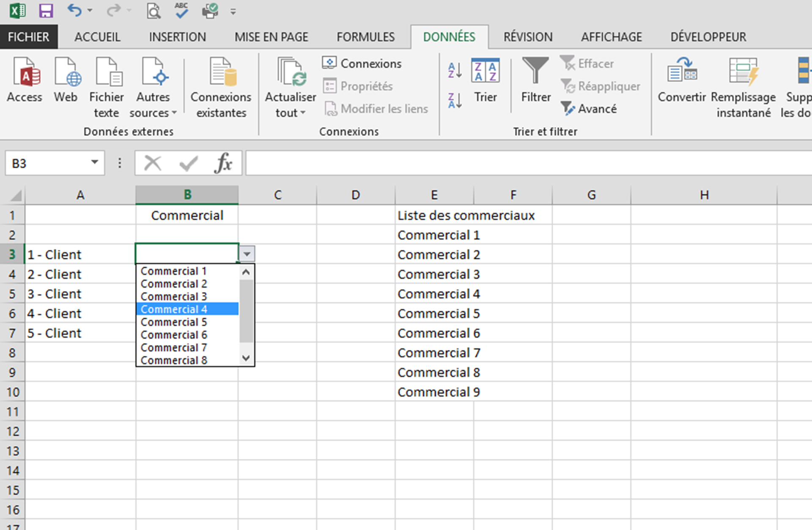Click Modifier les liens
The height and width of the screenshot is (530, 812).
pyautogui.click(x=376, y=109)
